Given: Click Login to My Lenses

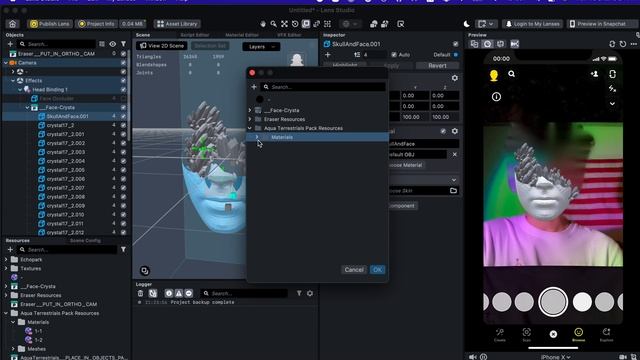Looking at the screenshot, I should point(532,24).
